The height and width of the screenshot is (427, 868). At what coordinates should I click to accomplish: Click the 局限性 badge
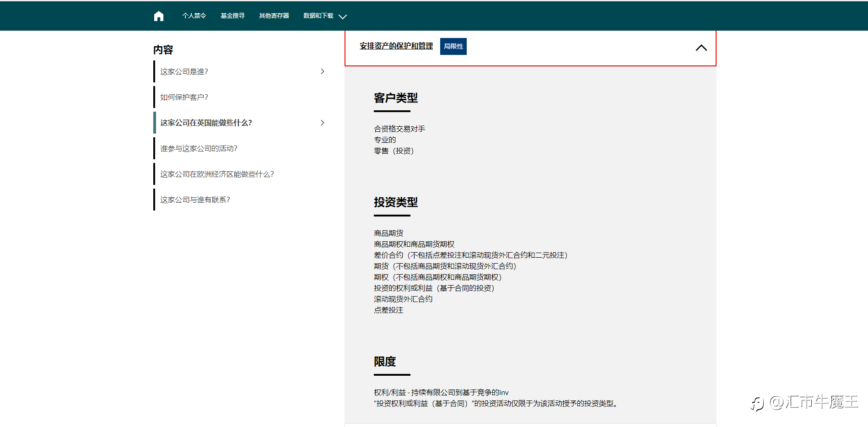tap(453, 46)
